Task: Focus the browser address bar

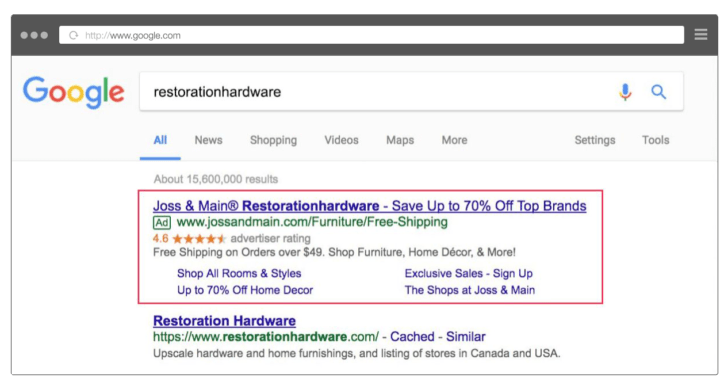Action: point(371,35)
